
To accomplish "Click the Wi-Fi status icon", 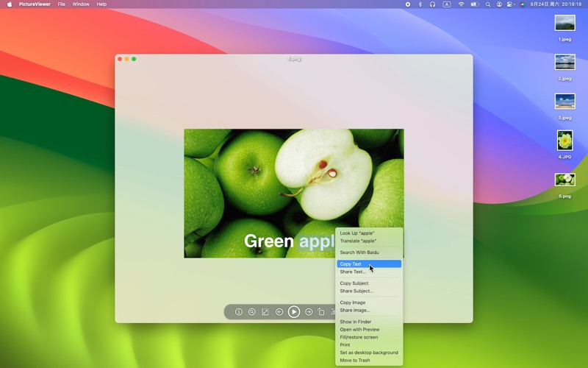I will [x=461, y=4].
